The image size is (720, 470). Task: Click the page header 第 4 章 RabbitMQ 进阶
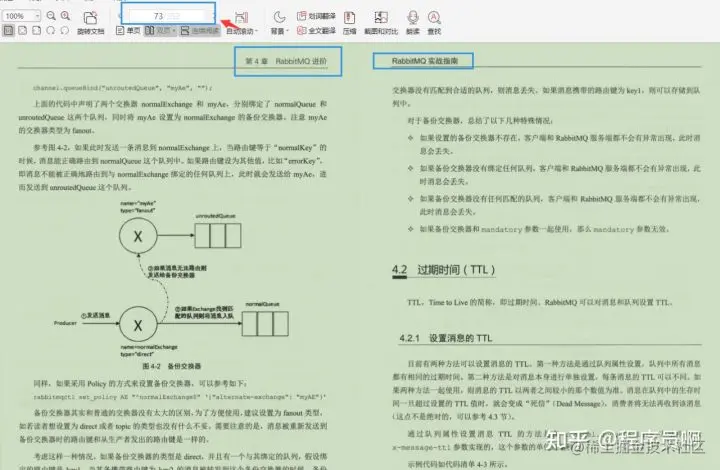point(286,61)
